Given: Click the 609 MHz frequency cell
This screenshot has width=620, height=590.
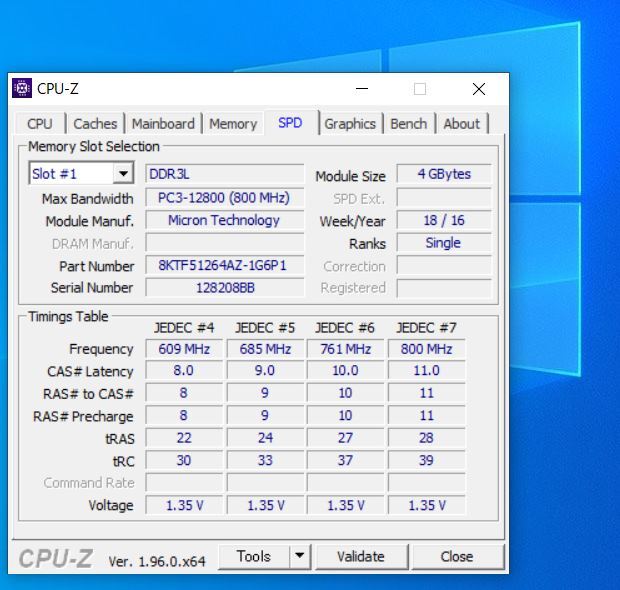Looking at the screenshot, I should [x=184, y=349].
